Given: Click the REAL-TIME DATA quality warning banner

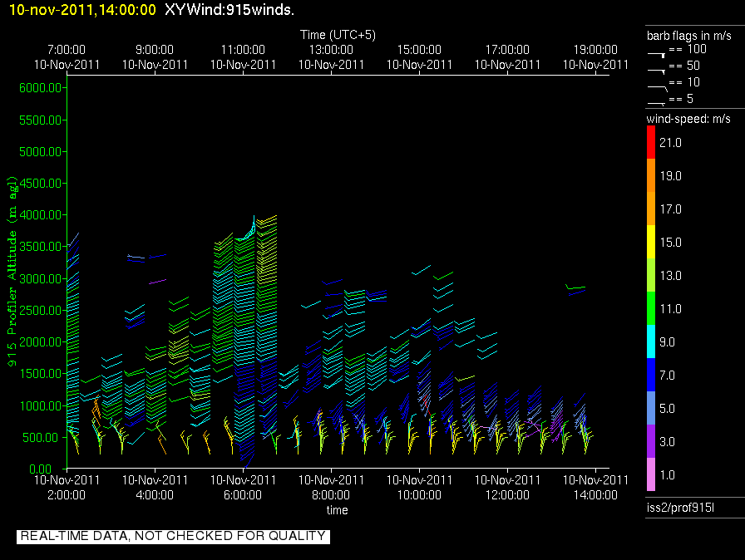Looking at the screenshot, I should 173,536.
